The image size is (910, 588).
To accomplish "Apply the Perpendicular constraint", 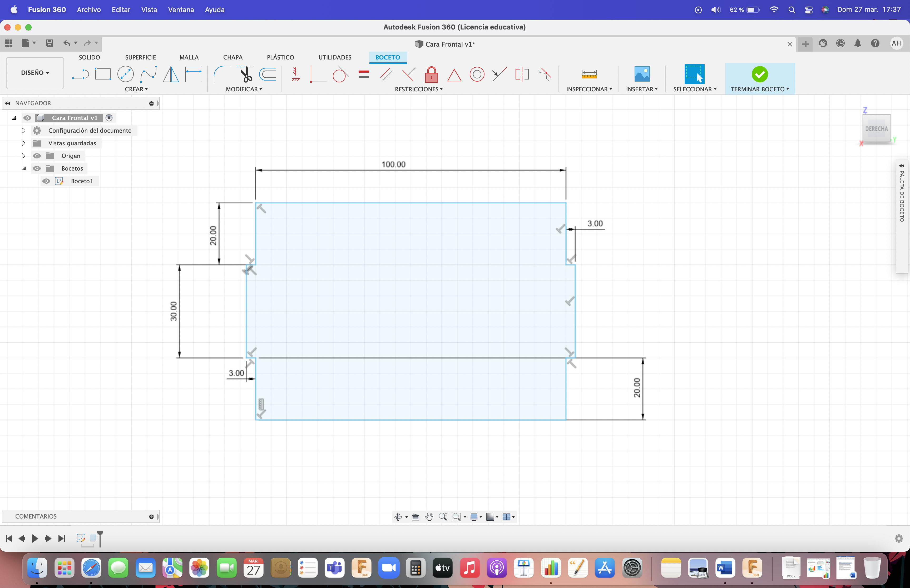I will (x=409, y=74).
